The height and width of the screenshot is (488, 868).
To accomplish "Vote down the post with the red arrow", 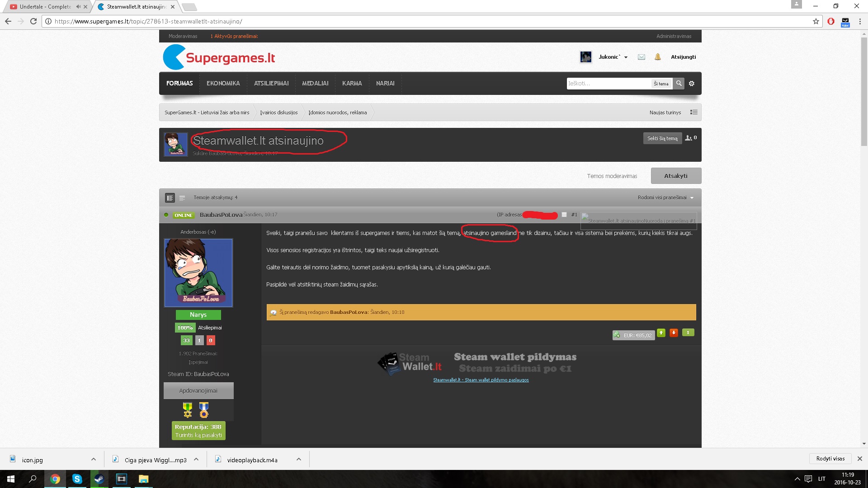I will point(674,333).
